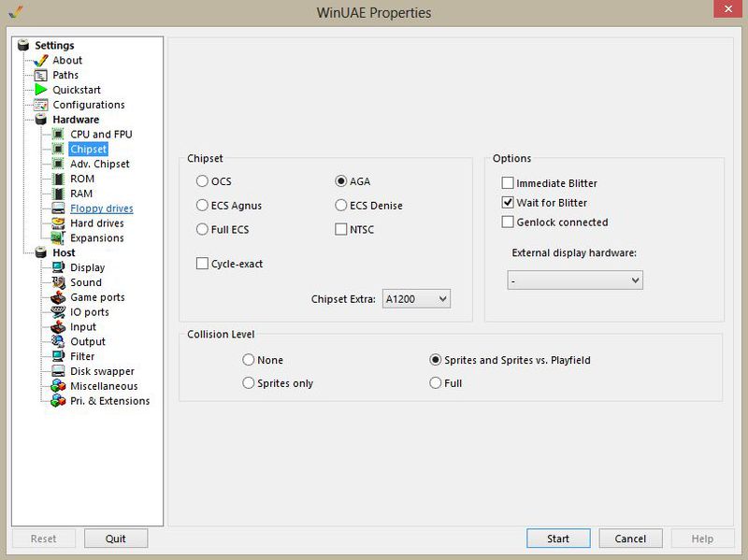Viewport: 748px width, 560px height.
Task: Open the Chipset Extra A1200 dropdown
Action: tap(416, 299)
